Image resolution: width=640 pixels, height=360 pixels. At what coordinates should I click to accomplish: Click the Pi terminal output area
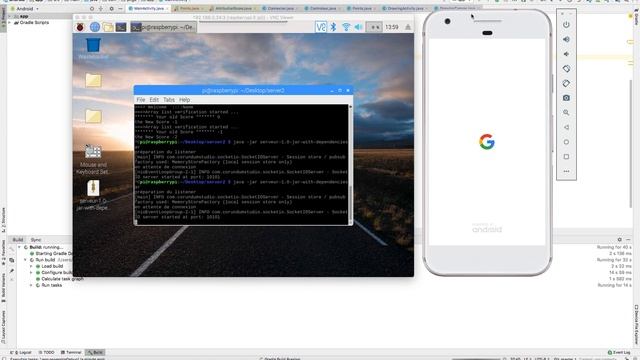click(x=241, y=164)
